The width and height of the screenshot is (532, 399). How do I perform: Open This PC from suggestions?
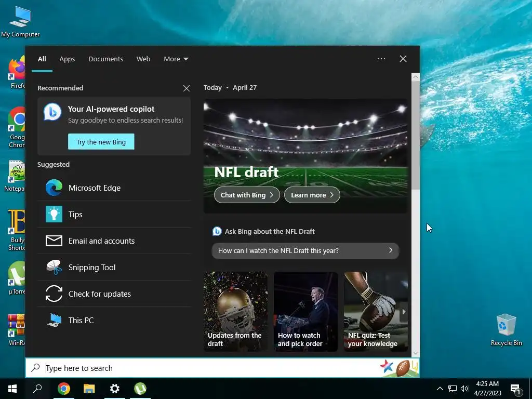click(114, 320)
